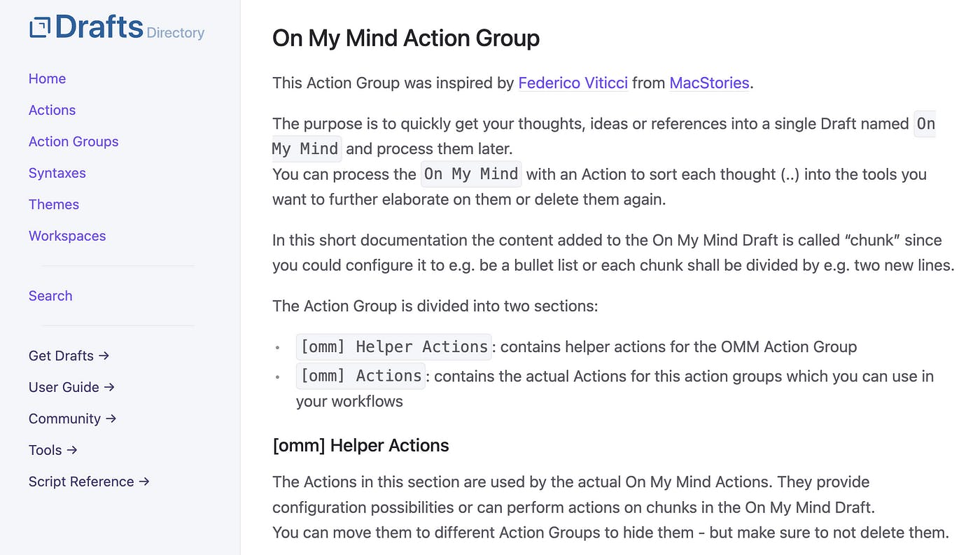Go to Actions in the sidebar
This screenshot has height=555, width=980.
click(52, 111)
